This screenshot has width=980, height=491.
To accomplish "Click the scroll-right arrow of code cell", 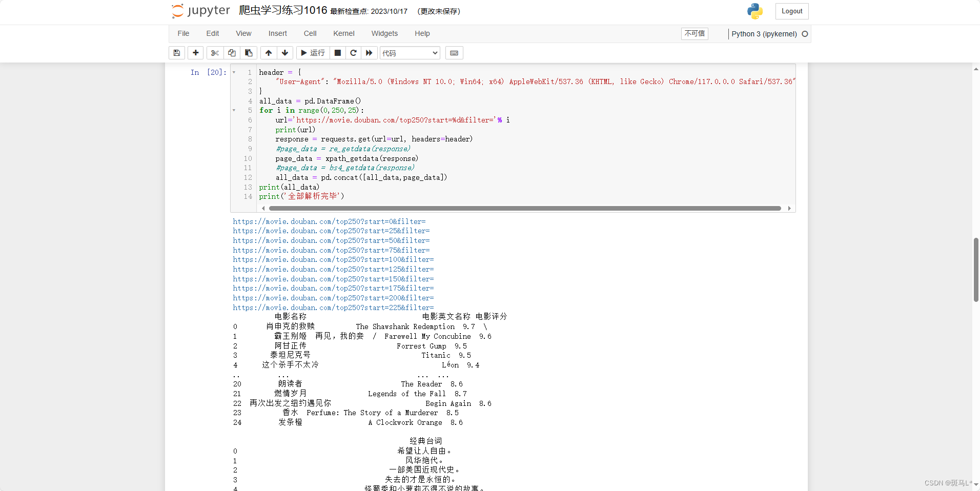I will 789,208.
